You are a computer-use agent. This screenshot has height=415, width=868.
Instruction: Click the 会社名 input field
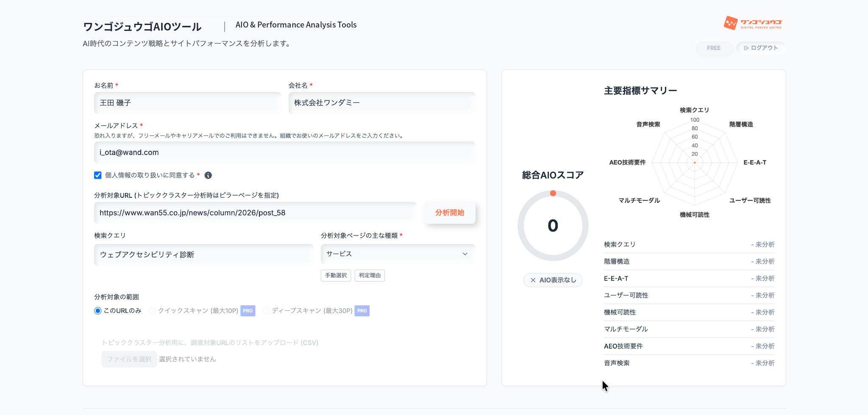(x=382, y=103)
